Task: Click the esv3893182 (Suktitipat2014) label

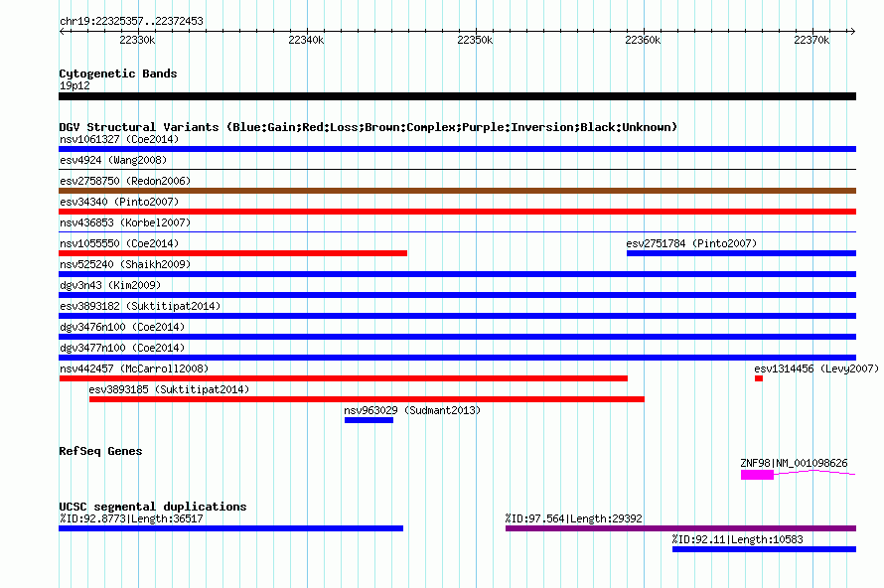Action: [x=140, y=306]
